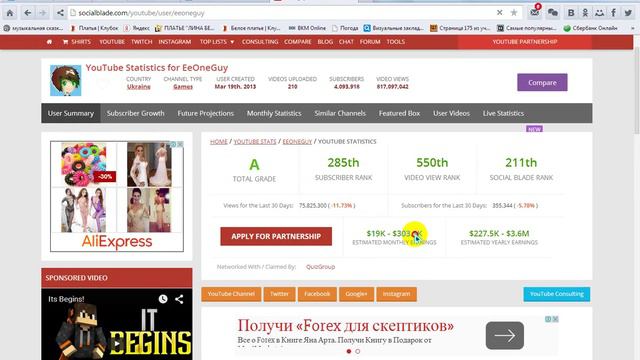Viewport: 640px width, 360px height.
Task: Click the Odnoklassniki extension icon
Action: tap(585, 13)
